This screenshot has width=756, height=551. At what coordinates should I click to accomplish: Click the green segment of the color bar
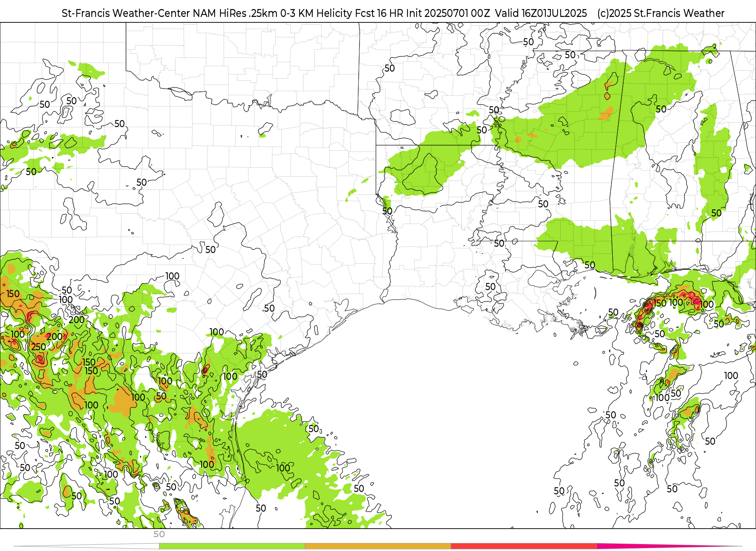(232, 546)
